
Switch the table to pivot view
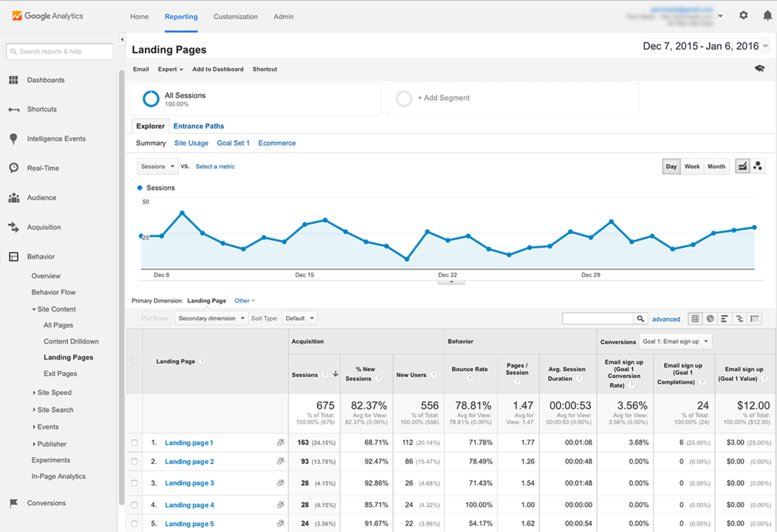(753, 318)
